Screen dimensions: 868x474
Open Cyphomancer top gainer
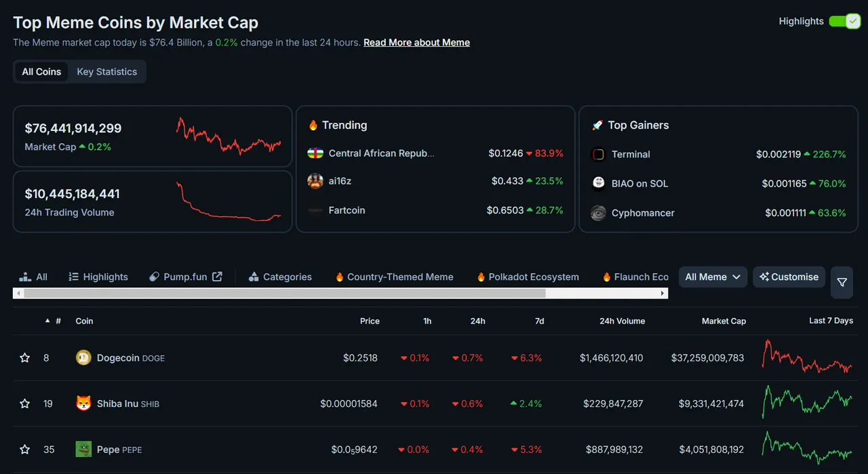coord(643,213)
